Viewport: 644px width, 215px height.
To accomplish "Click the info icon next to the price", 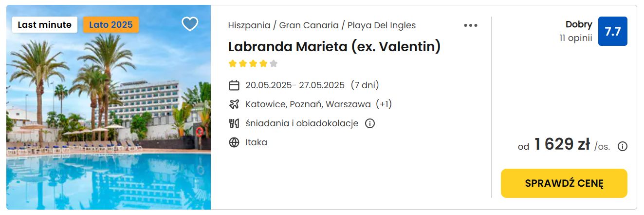I will point(623,146).
